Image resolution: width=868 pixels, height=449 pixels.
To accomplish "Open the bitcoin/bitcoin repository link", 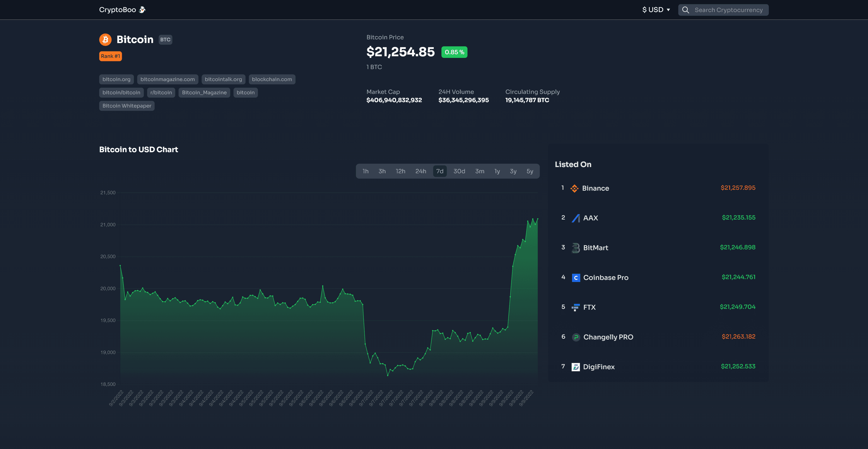I will click(121, 92).
